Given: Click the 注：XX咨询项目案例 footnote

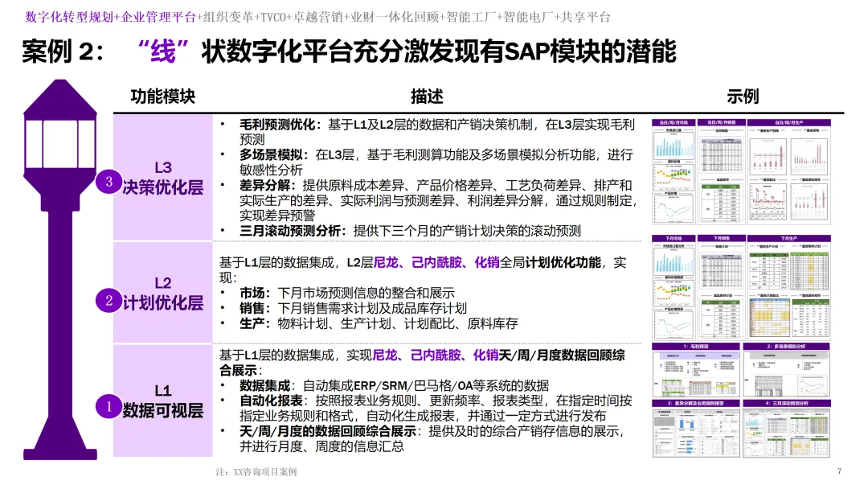Looking at the screenshot, I should coord(256,472).
